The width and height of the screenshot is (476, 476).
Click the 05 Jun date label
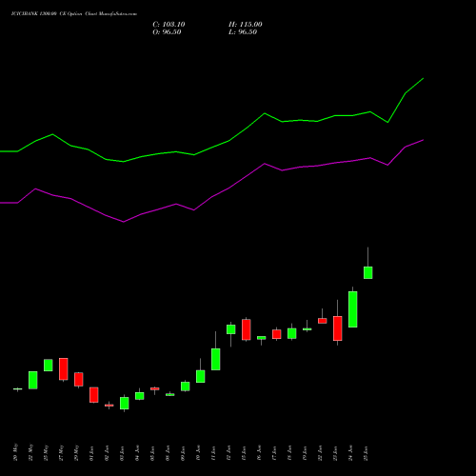click(x=153, y=453)
